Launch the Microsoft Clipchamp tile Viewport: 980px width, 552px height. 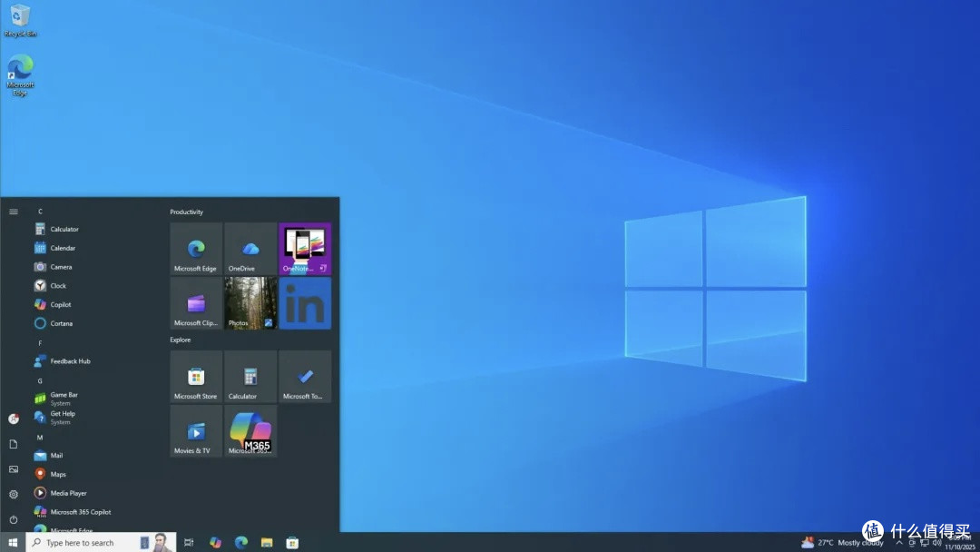pos(196,303)
